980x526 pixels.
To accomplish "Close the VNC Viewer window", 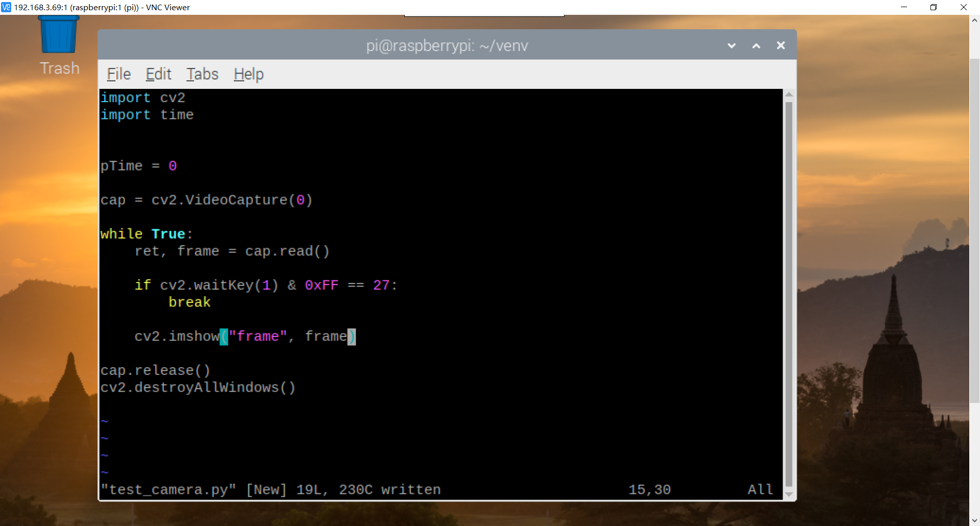I will point(964,7).
